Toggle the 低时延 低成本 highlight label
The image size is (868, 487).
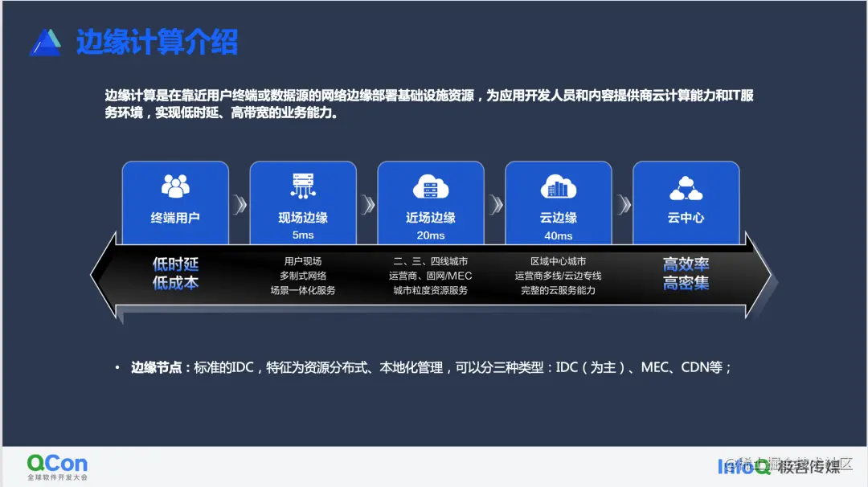click(175, 274)
